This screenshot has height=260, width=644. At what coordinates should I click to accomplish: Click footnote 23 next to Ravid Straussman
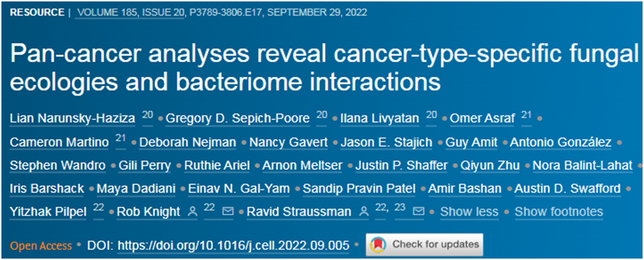pyautogui.click(x=400, y=208)
